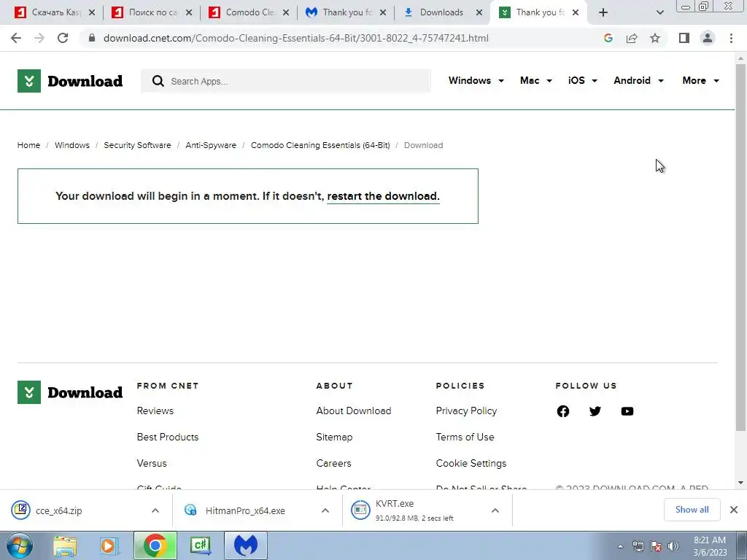The width and height of the screenshot is (747, 560).
Task: Open the Chrome profile menu
Action: 708,38
